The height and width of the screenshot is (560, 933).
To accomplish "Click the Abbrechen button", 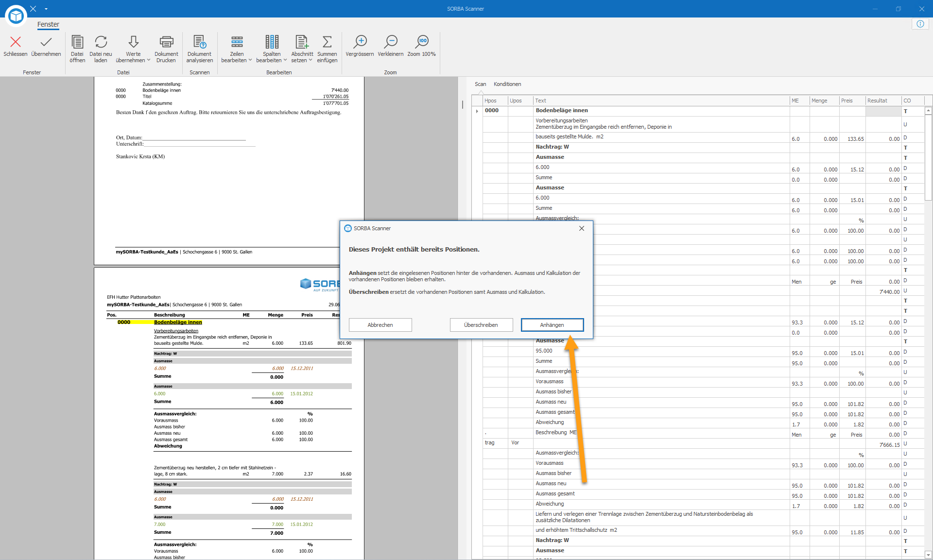I will tap(380, 325).
